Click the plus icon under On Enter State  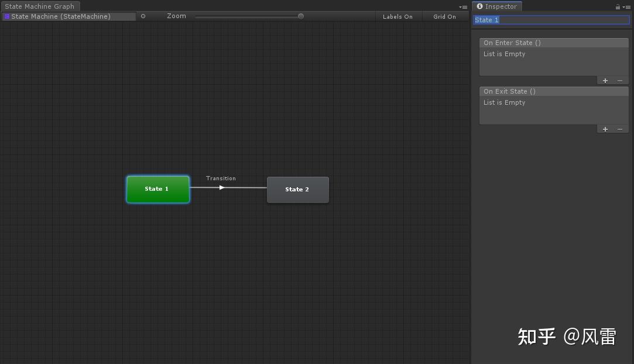[x=605, y=80]
